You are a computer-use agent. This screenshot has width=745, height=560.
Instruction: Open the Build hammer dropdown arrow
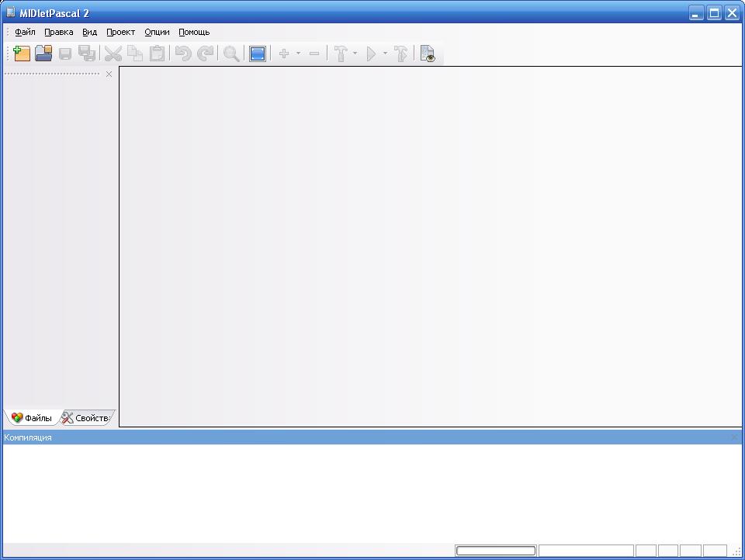coord(355,54)
